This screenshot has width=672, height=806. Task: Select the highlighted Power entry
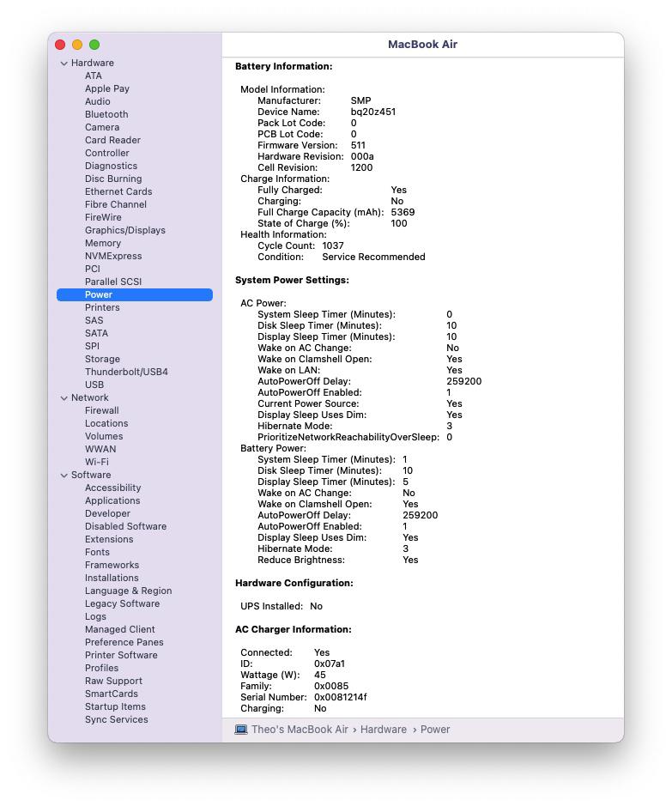click(135, 294)
